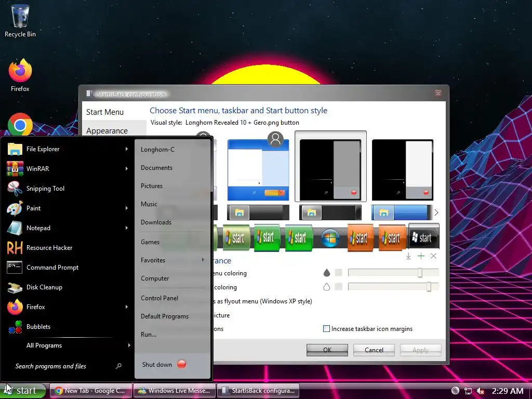532x399 pixels.
Task: Switch to New Tab - Google Chrome taskbar button
Action: click(x=90, y=391)
